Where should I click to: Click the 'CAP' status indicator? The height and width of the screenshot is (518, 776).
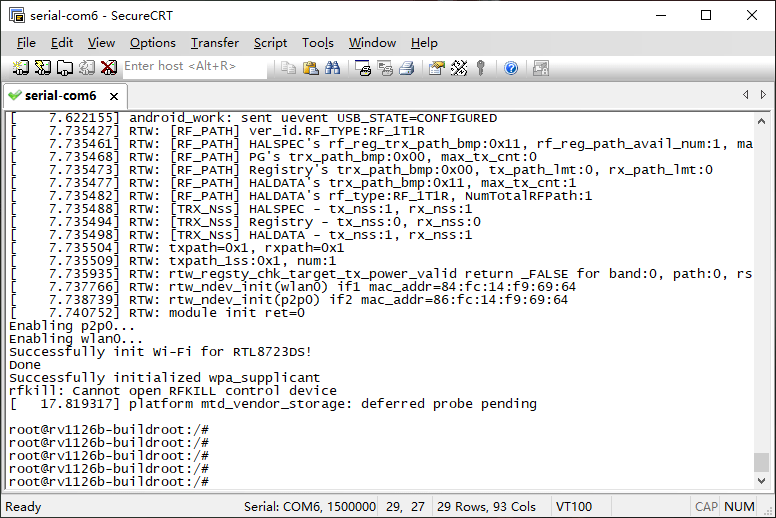click(x=706, y=507)
